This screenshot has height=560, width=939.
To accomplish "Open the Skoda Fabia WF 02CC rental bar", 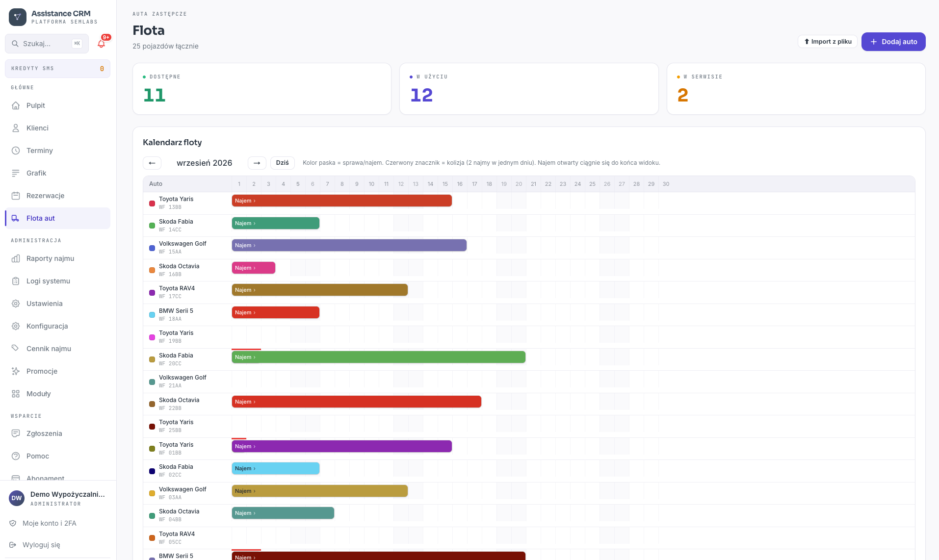I will 276,468.
